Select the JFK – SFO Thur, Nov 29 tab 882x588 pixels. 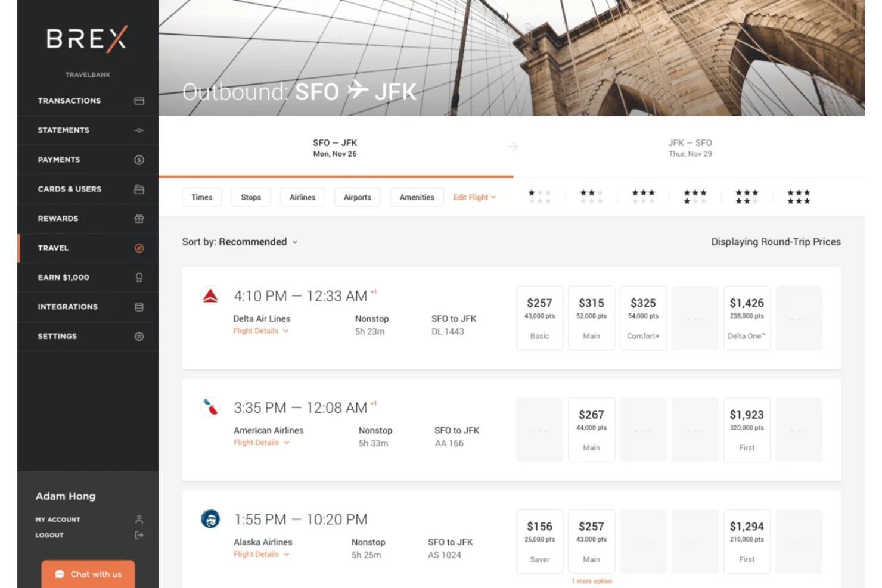click(x=690, y=148)
